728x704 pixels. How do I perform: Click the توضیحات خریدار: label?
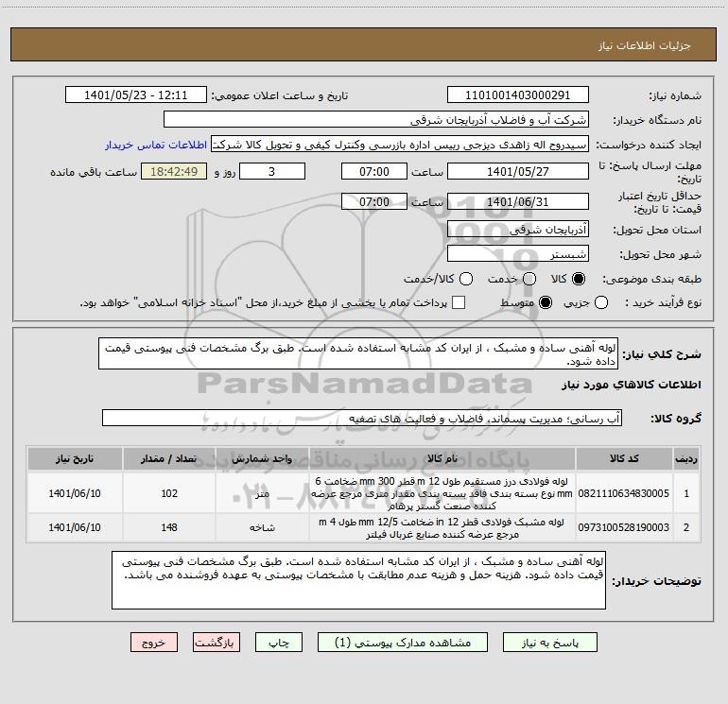click(656, 581)
